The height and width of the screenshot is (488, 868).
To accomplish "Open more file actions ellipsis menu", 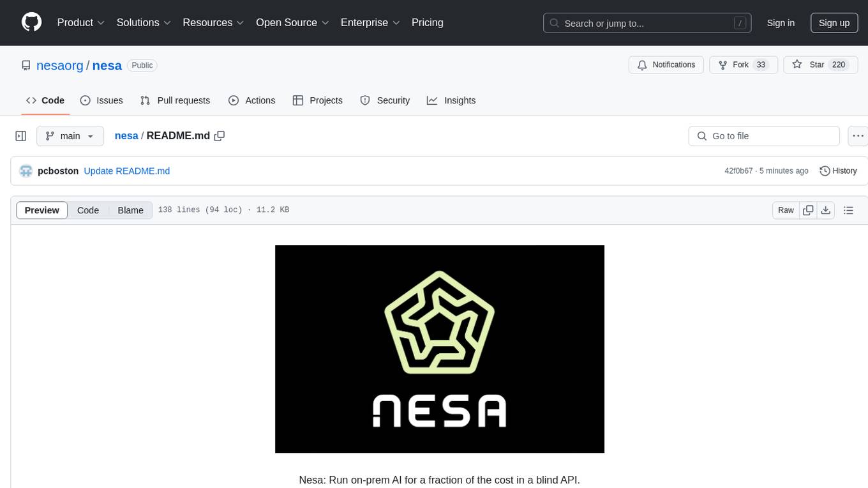I will coord(858,136).
